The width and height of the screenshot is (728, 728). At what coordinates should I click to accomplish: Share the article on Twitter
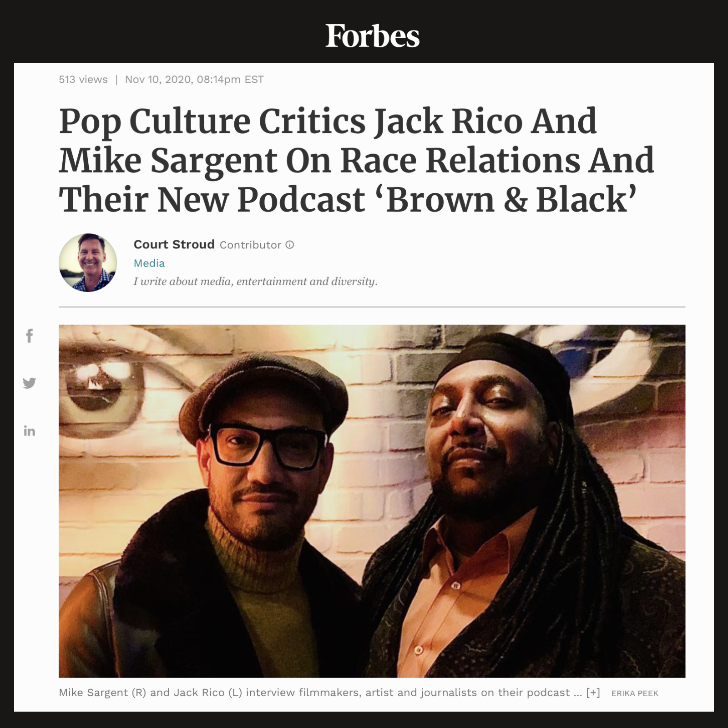(30, 383)
